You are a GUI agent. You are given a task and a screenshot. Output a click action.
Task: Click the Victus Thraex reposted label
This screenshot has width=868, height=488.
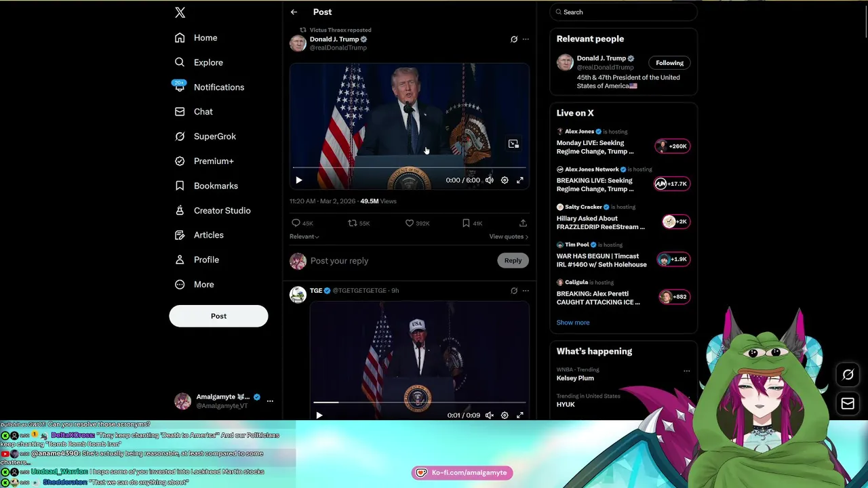click(340, 30)
